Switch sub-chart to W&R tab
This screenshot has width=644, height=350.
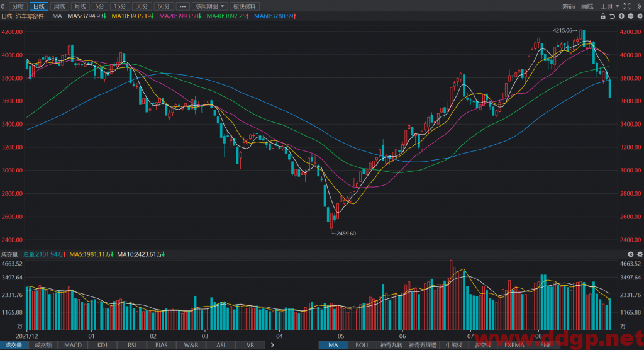[191, 345]
